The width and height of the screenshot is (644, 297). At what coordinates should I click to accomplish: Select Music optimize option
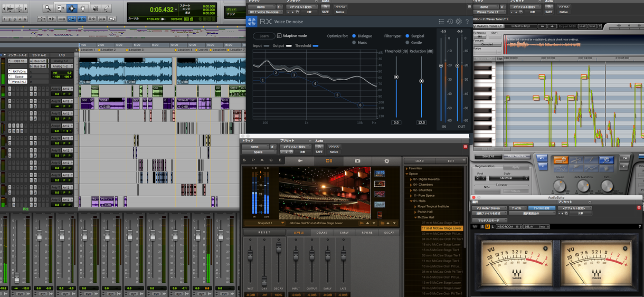click(354, 42)
